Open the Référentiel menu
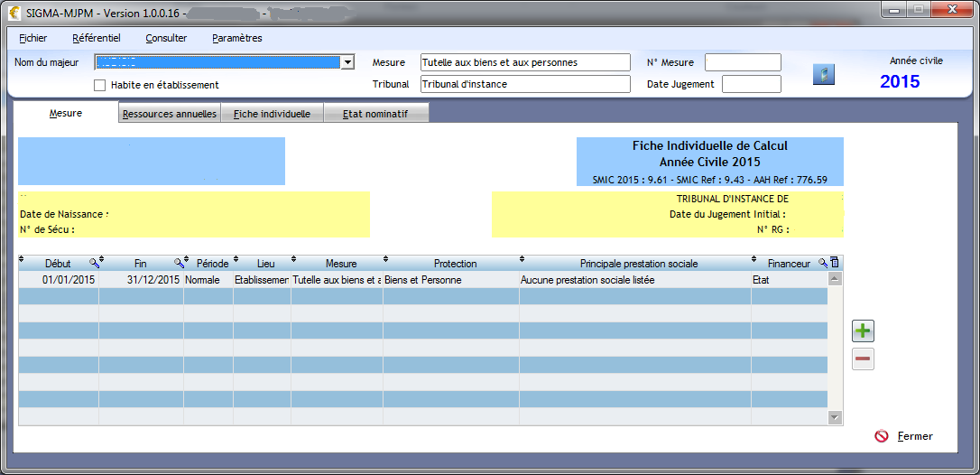980x475 pixels. coord(96,38)
